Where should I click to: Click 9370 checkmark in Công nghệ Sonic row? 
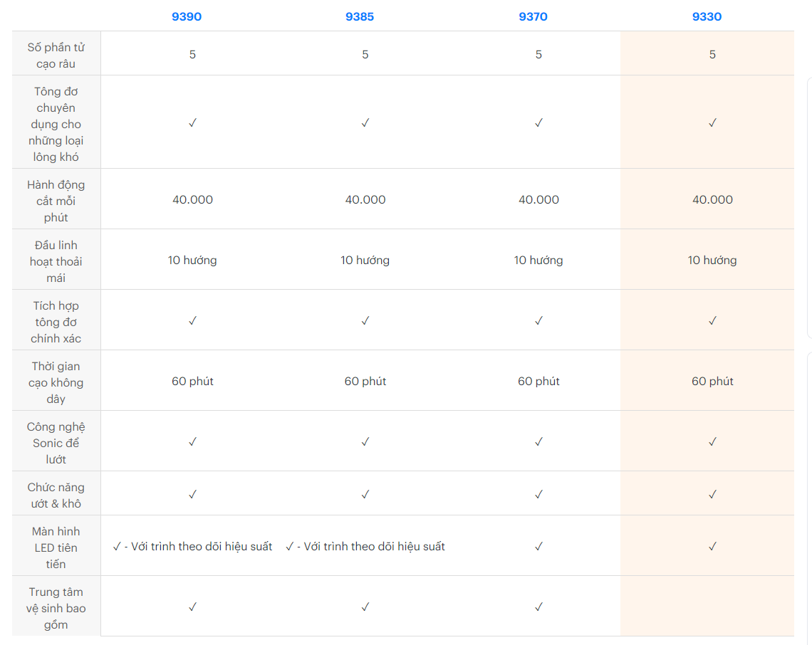tap(538, 441)
